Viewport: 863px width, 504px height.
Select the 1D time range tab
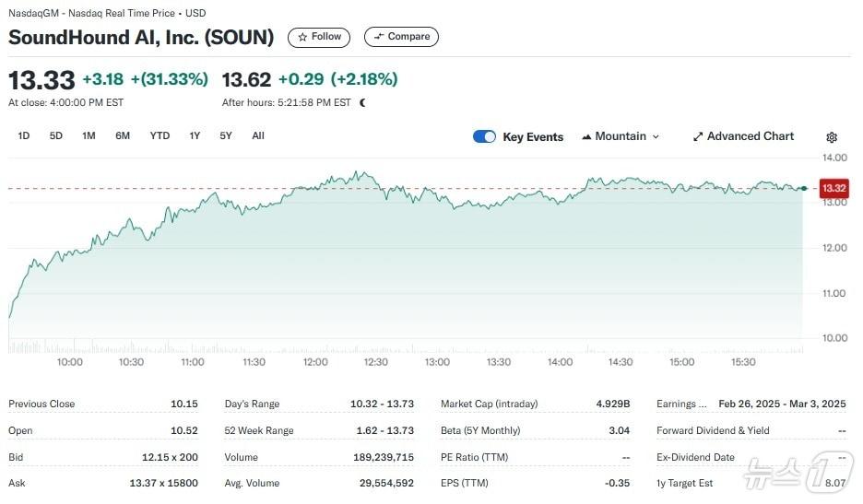tap(24, 135)
